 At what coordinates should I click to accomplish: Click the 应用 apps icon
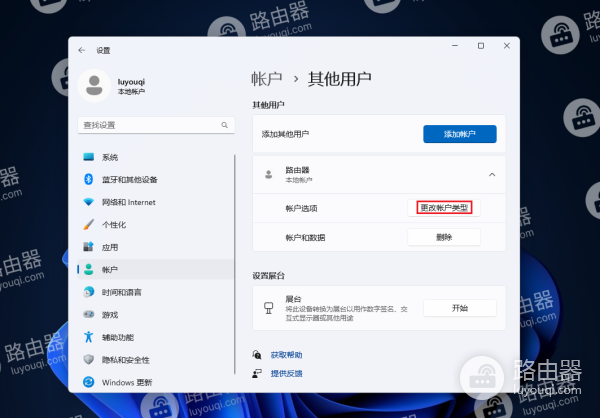tap(89, 247)
